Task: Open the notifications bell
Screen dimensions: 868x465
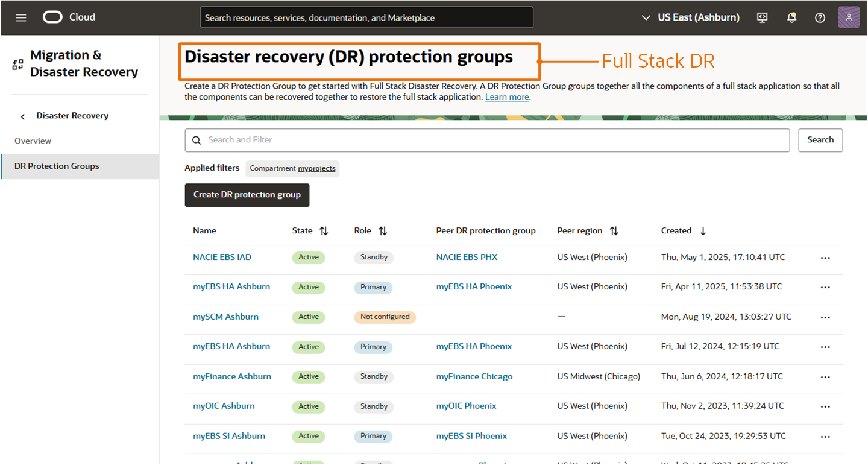Action: click(x=791, y=17)
